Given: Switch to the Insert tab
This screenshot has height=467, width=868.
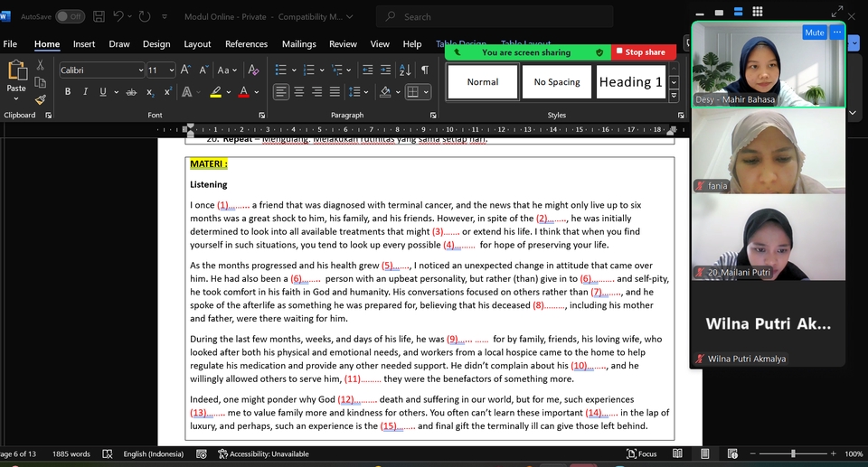Looking at the screenshot, I should pos(84,44).
